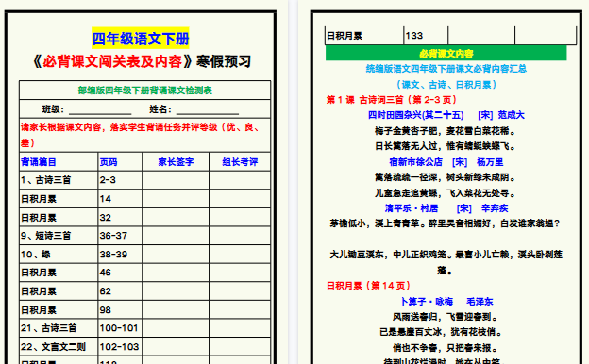This screenshot has width=589, height=364.
Task: Click the page number cell 32
Action: 120,217
